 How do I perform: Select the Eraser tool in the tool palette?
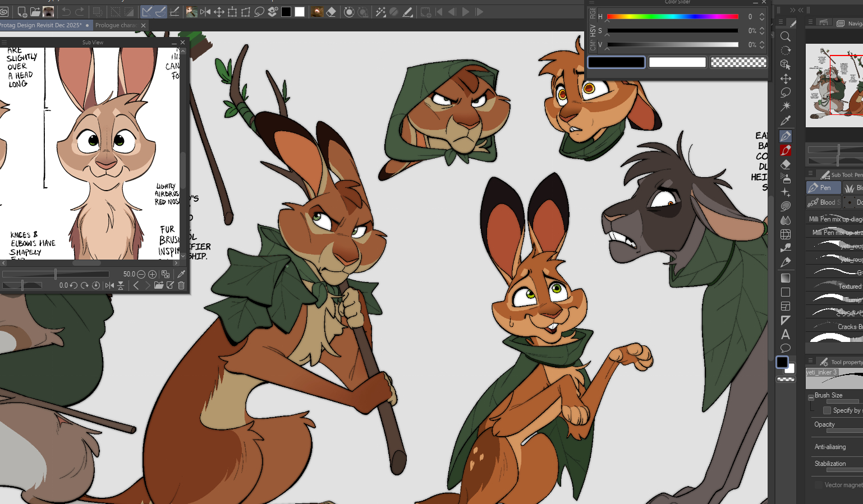click(786, 164)
